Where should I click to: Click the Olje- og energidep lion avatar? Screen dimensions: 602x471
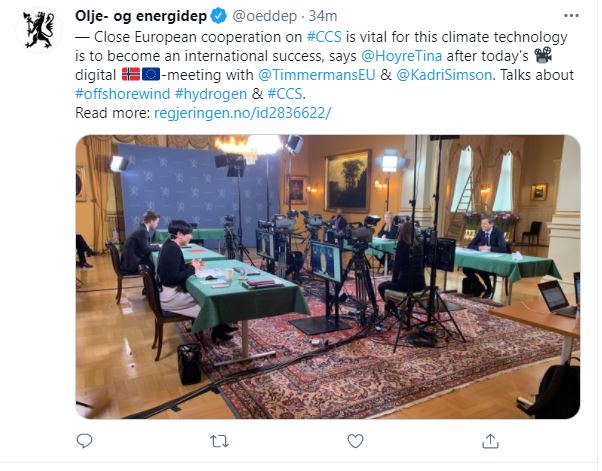[x=38, y=30]
